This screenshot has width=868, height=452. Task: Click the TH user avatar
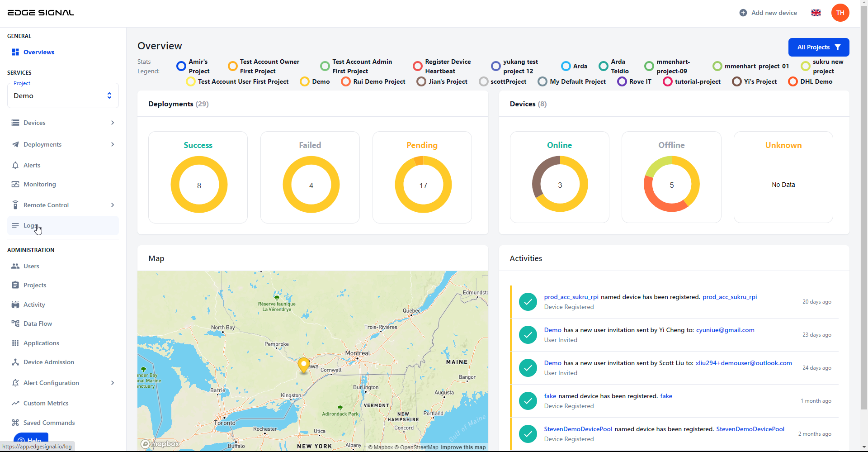tap(840, 13)
